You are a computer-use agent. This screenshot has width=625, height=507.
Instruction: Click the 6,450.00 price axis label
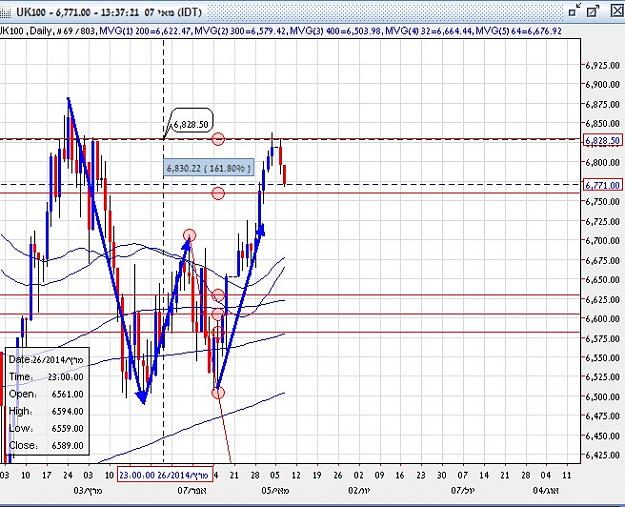pyautogui.click(x=603, y=436)
